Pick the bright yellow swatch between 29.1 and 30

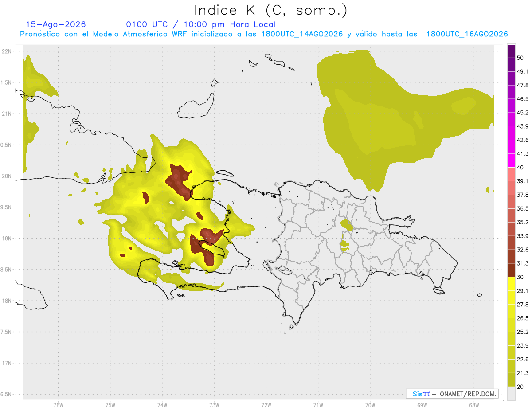coord(511,284)
